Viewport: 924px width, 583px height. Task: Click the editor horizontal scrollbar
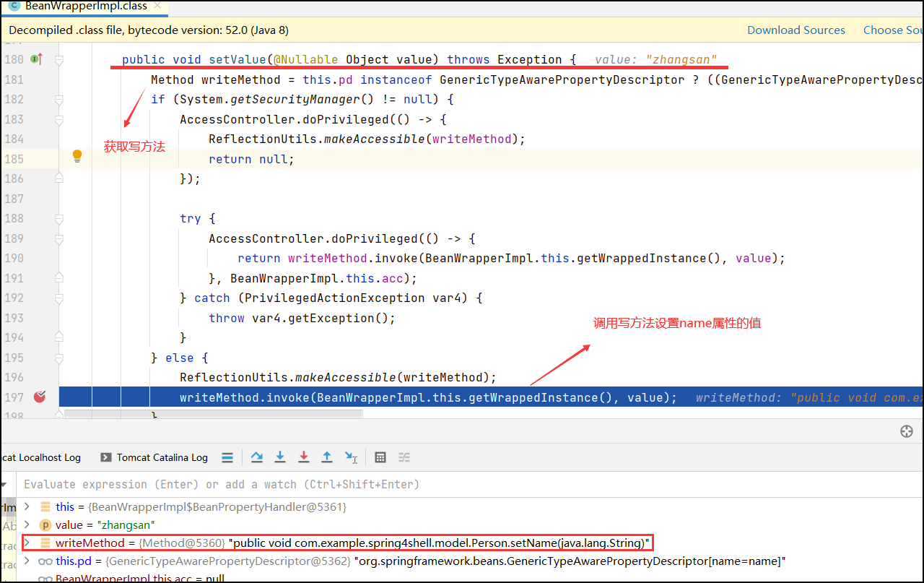[213, 413]
